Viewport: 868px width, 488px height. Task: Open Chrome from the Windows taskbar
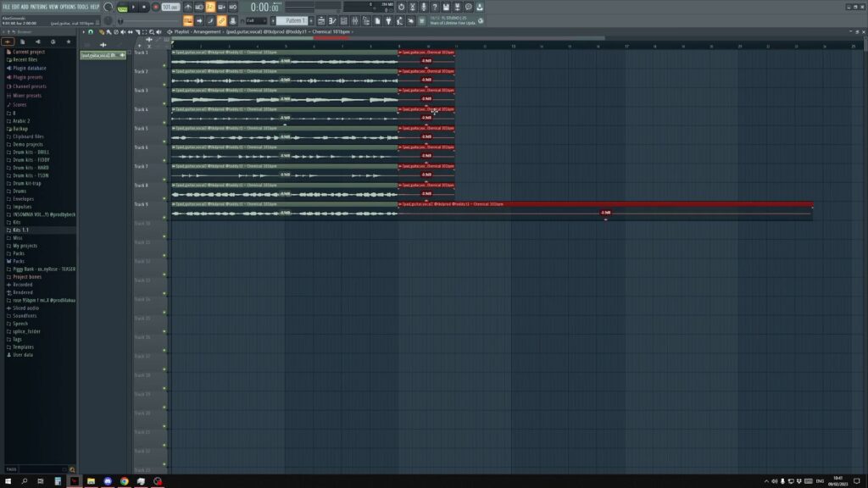coord(124,481)
